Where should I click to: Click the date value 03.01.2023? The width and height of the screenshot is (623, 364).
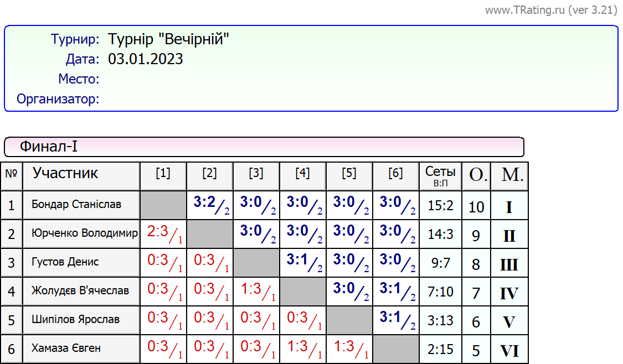[x=145, y=59]
